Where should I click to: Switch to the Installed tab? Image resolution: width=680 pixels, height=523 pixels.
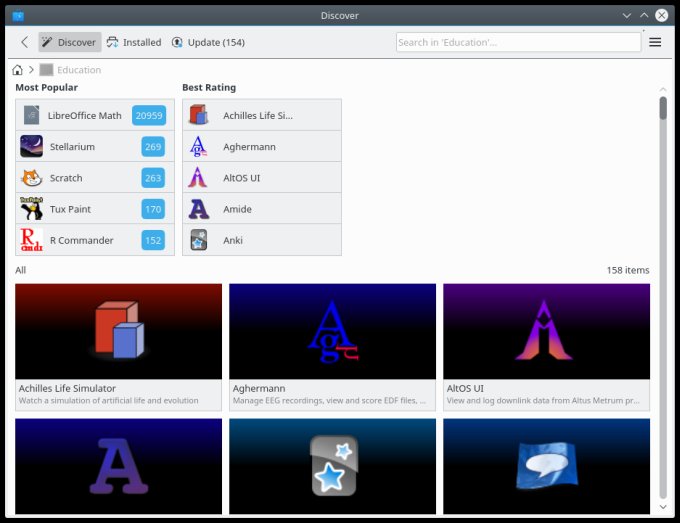134,42
